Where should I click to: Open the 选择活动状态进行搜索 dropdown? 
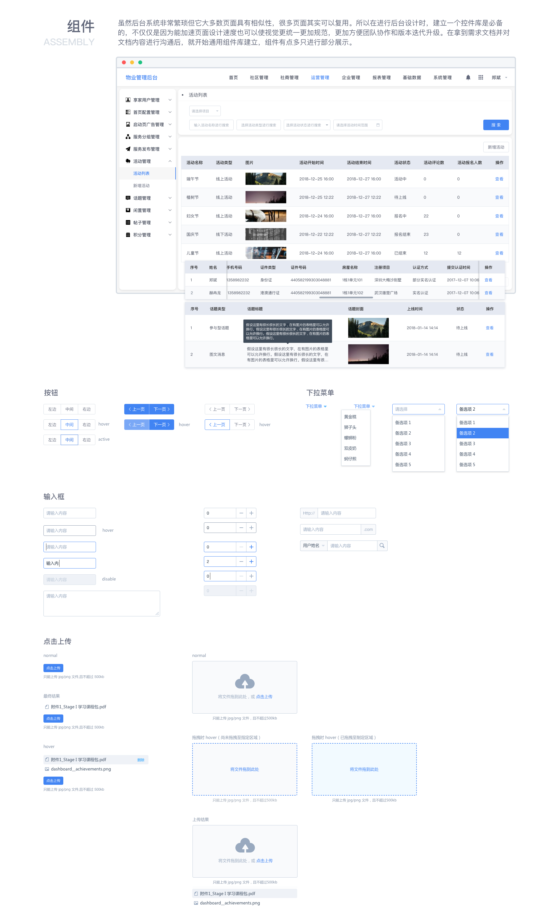307,125
